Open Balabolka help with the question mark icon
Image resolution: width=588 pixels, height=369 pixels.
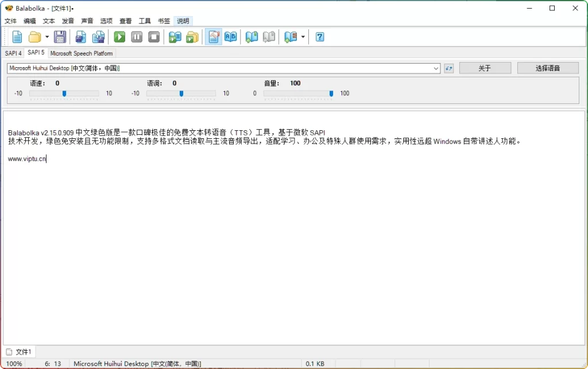319,37
